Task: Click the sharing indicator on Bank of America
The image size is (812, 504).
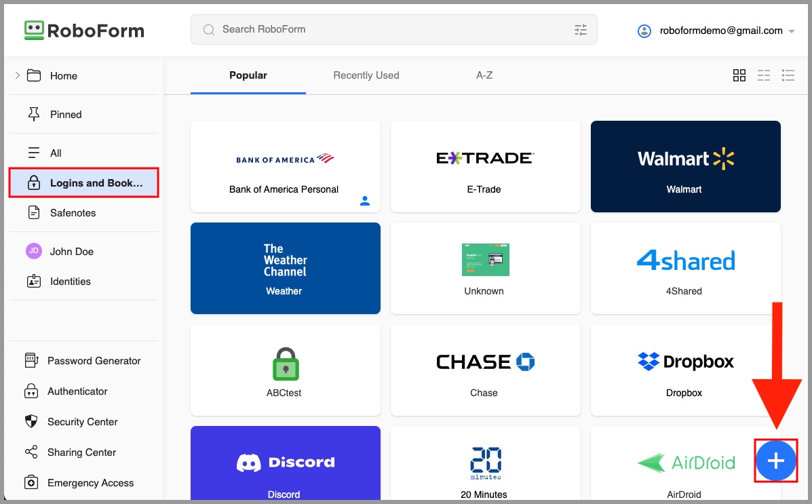Action: click(x=365, y=201)
